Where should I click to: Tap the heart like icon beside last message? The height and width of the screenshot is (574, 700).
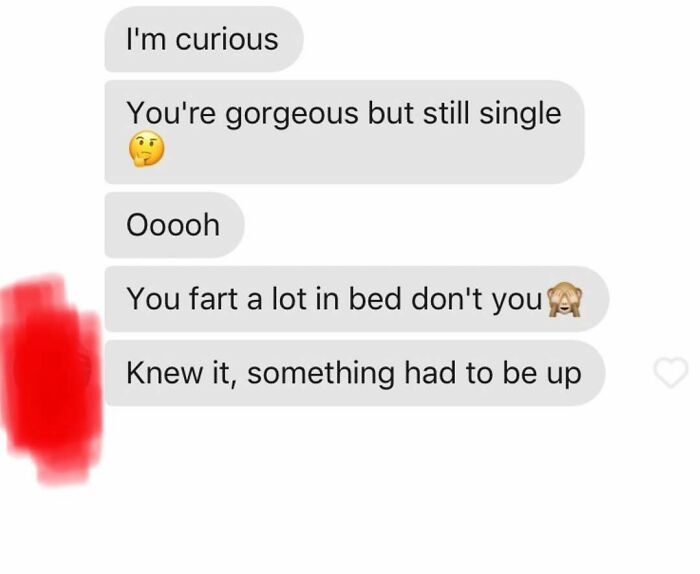(671, 373)
